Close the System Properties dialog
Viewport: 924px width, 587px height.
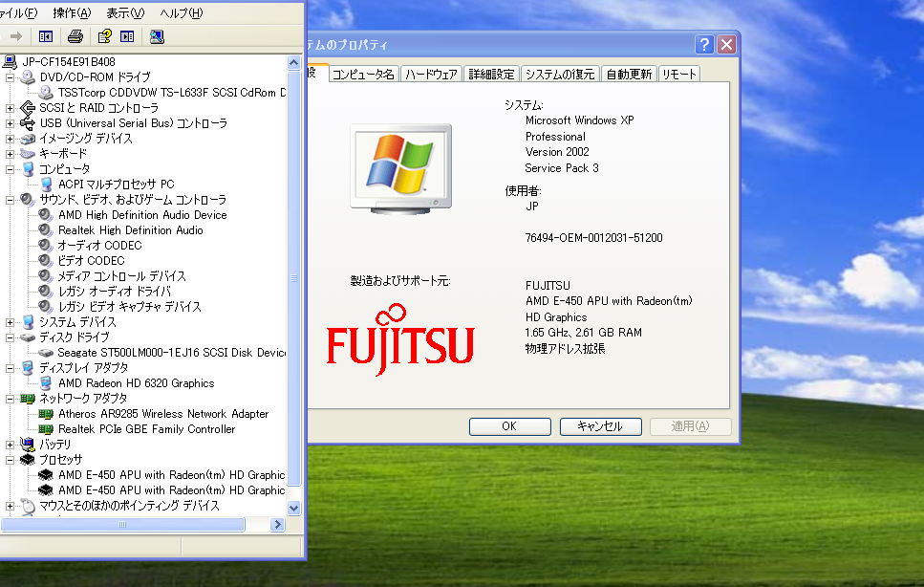[x=726, y=44]
